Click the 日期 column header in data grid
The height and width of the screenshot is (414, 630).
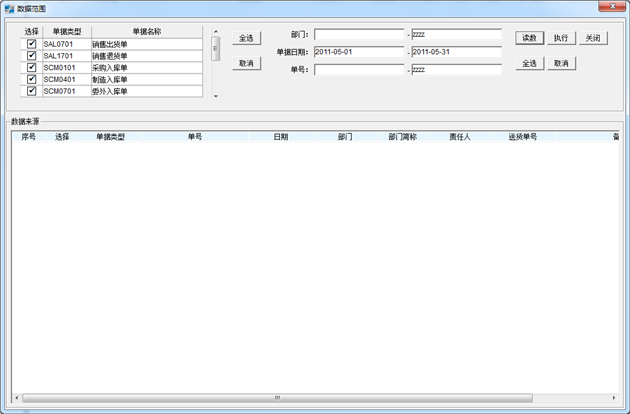tap(281, 137)
